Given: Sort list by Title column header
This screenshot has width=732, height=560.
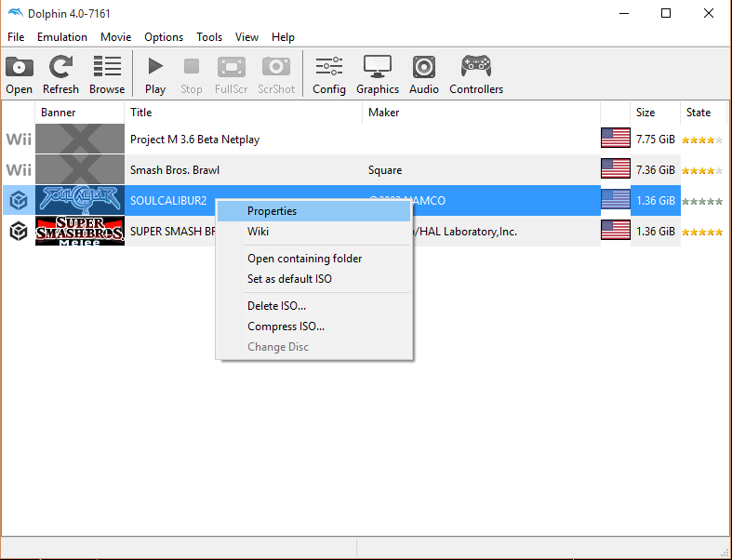Looking at the screenshot, I should pos(243,113).
